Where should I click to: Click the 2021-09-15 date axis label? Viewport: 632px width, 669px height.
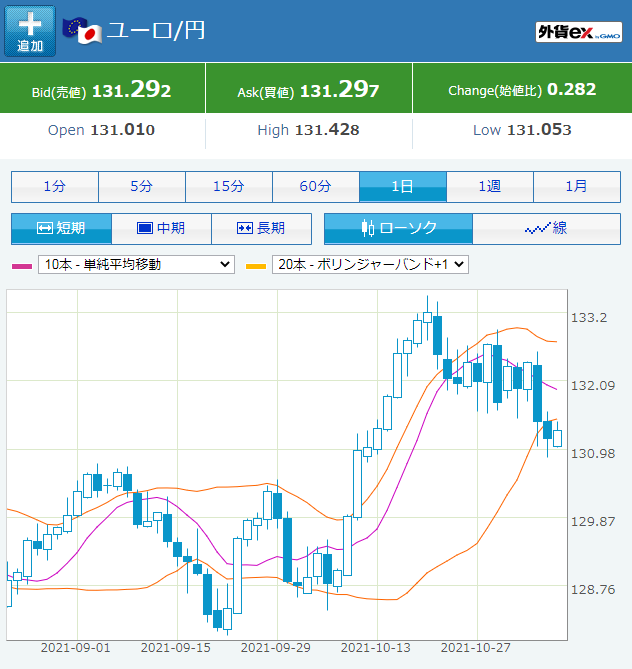[176, 648]
